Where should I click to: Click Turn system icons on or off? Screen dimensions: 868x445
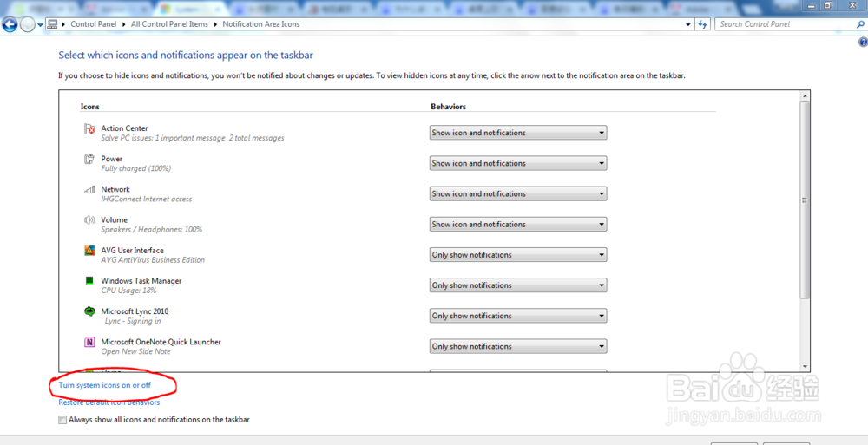[x=105, y=385]
